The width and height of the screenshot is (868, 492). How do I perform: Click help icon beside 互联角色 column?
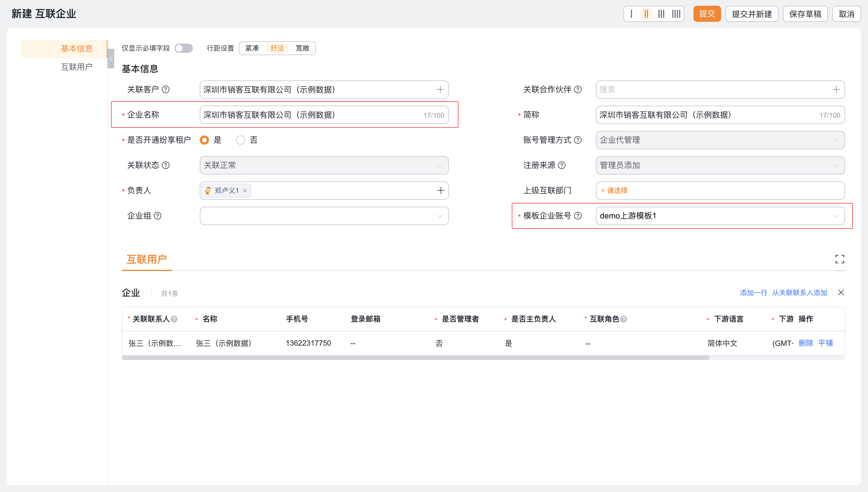click(623, 319)
